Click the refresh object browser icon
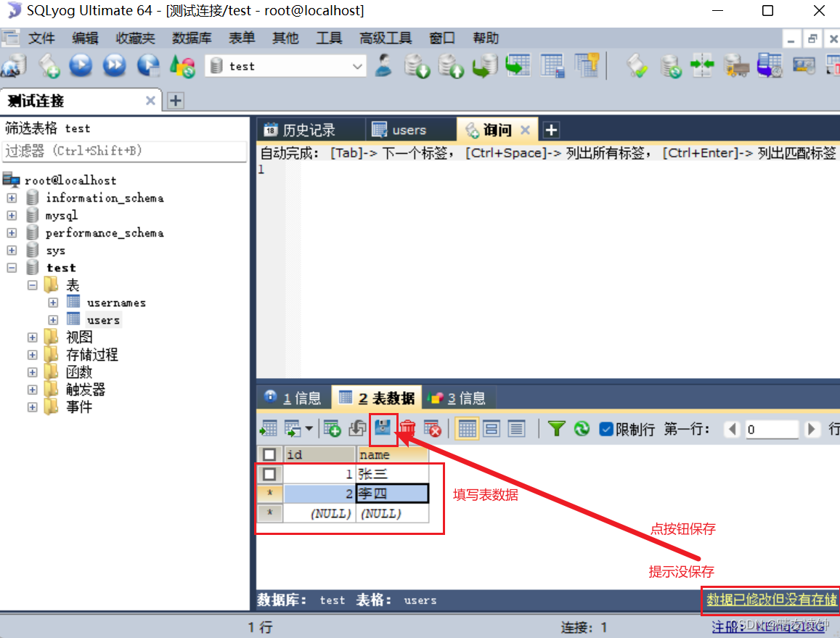Viewport: 840px width, 638px height. pos(182,66)
